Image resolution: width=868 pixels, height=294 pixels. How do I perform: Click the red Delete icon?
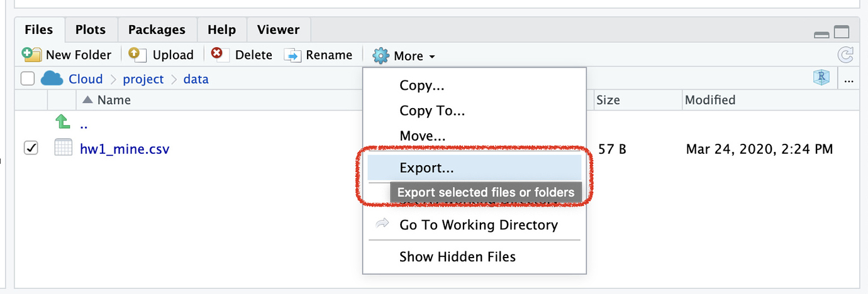(x=218, y=55)
